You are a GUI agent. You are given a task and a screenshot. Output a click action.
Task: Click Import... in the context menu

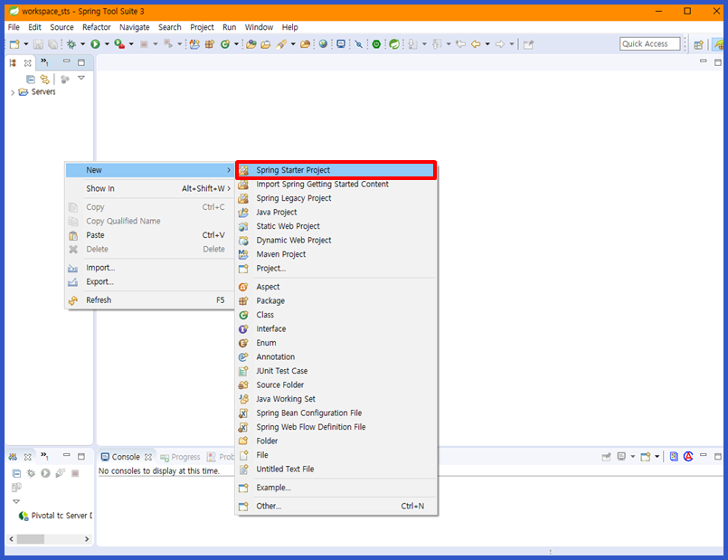149,268
